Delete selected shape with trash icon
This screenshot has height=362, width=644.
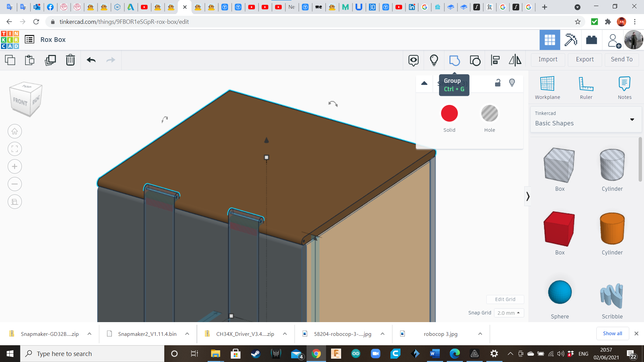(70, 60)
